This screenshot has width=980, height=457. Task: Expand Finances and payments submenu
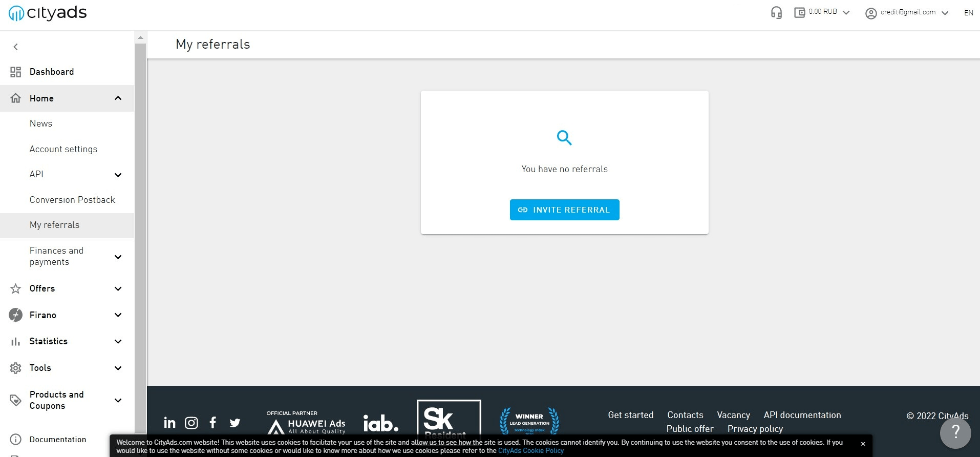point(118,257)
